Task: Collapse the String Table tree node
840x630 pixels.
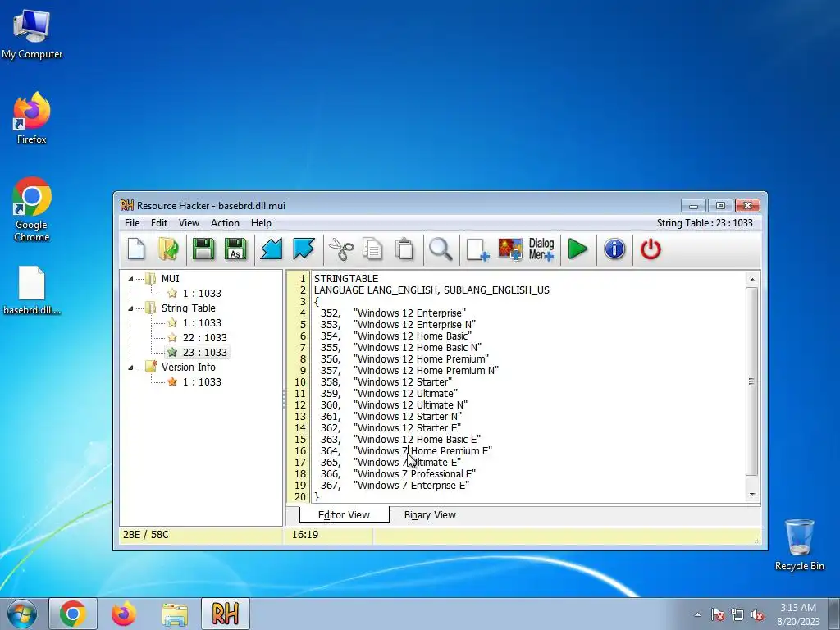Action: click(x=130, y=308)
